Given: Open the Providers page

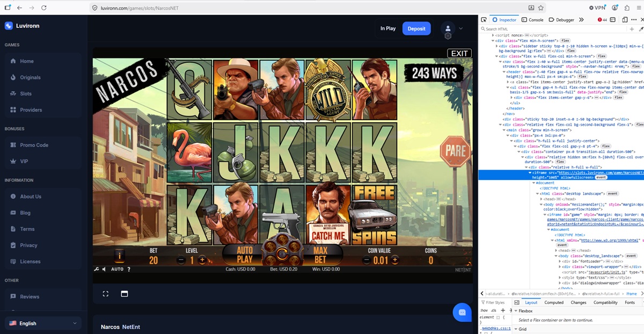Looking at the screenshot, I should [43, 110].
